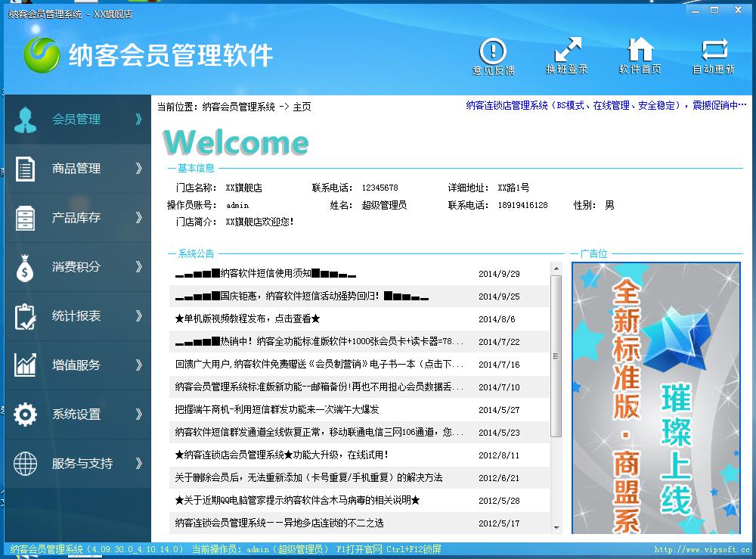
Task: Click the announcement list scrollbar down arrow
Action: click(556, 527)
